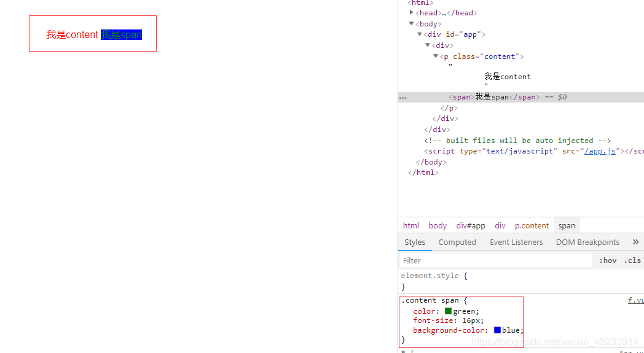Select the script tag row in DOM tree
The image size is (644, 353).
coord(534,151)
